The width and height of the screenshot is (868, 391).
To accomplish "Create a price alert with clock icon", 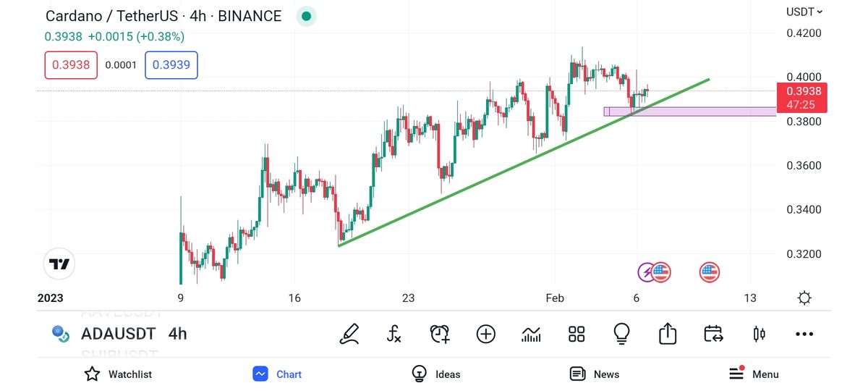I will pos(440,334).
